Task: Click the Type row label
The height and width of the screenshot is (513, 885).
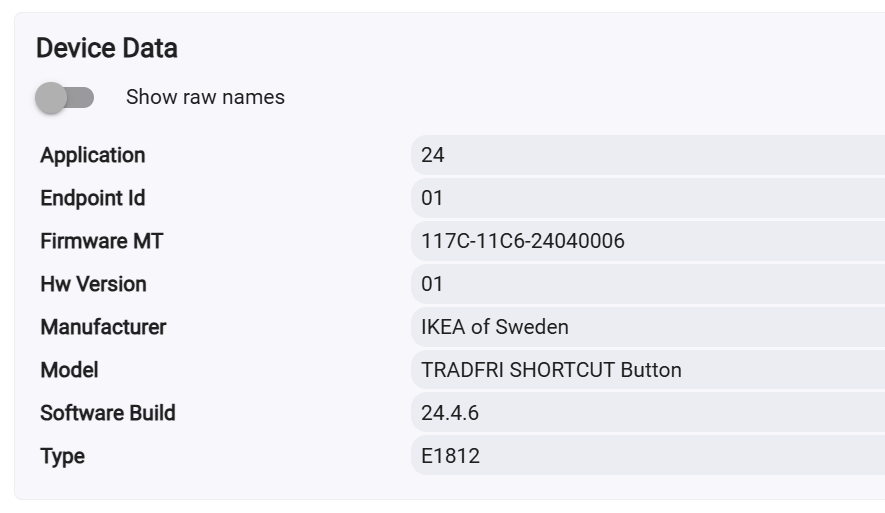Action: 62,456
